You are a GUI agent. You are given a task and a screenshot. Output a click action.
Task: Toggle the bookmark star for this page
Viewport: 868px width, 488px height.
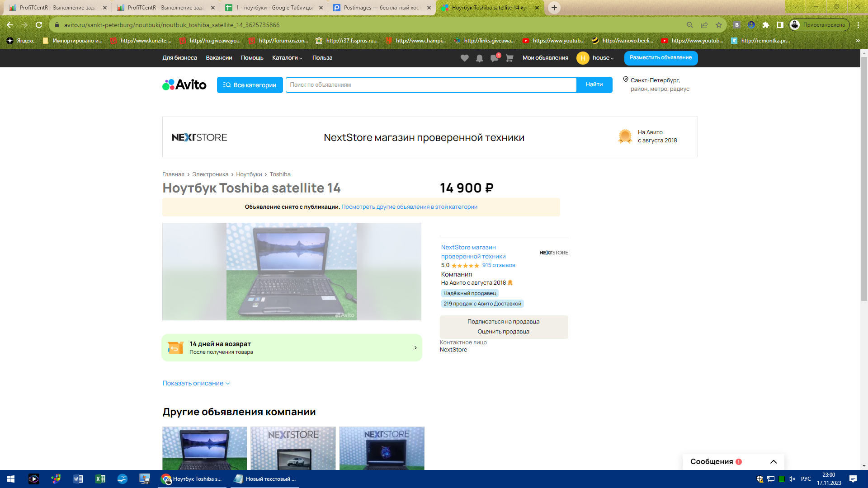pos(719,25)
